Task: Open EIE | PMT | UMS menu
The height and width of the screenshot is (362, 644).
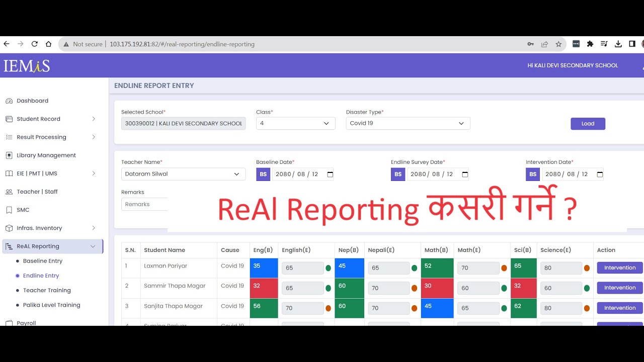Action: coord(37,173)
